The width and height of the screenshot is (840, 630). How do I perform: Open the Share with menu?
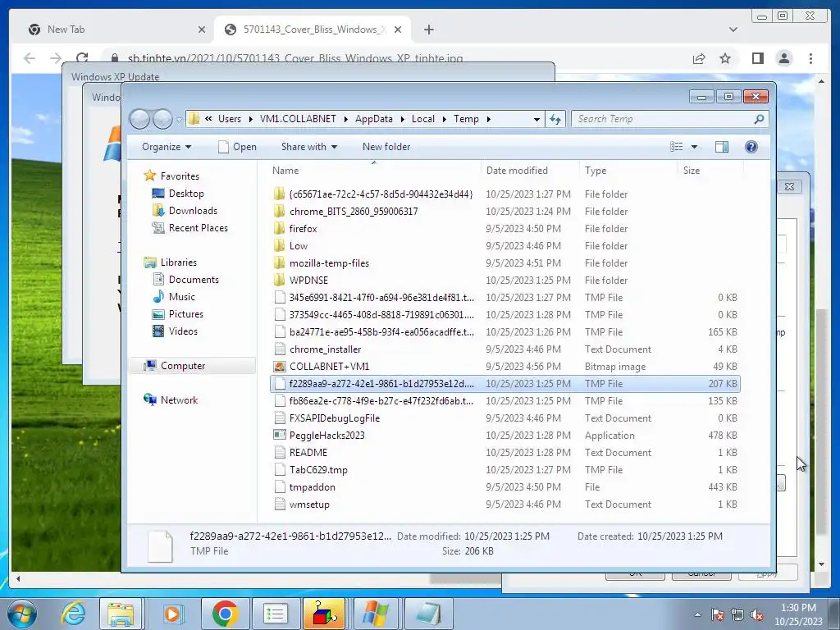309,147
